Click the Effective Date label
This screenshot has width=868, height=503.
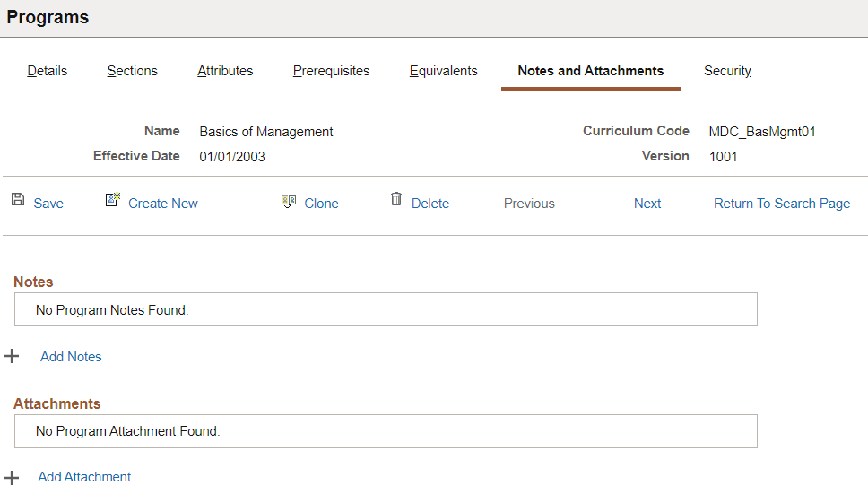(136, 156)
